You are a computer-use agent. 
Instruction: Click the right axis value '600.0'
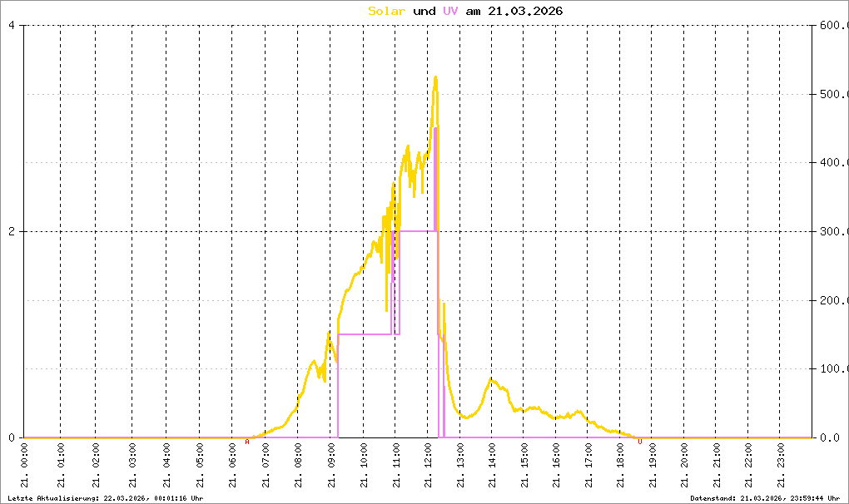(x=834, y=25)
